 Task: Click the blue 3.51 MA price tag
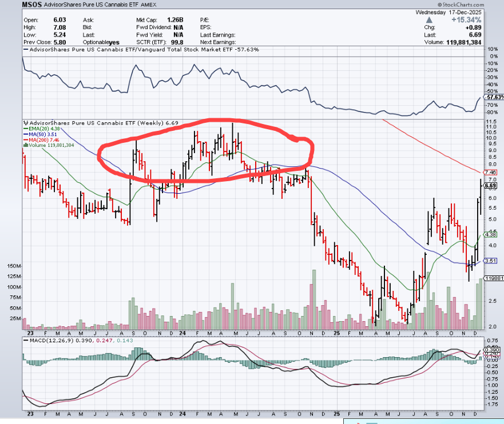tap(490, 261)
